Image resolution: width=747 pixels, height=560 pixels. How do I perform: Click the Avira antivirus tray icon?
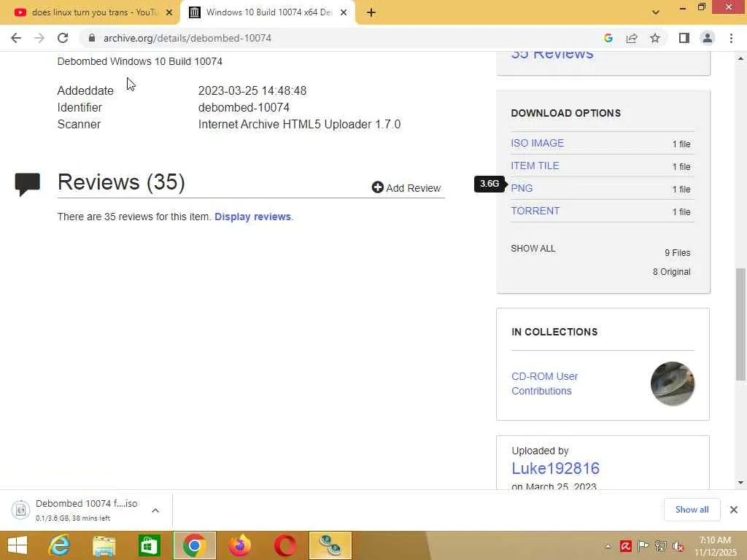(x=625, y=546)
